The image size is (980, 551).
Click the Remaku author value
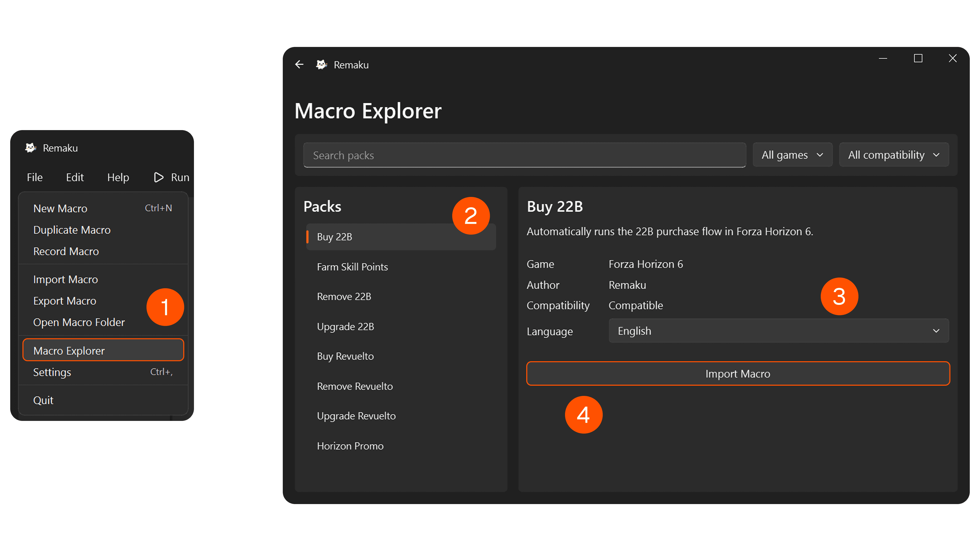pyautogui.click(x=627, y=285)
